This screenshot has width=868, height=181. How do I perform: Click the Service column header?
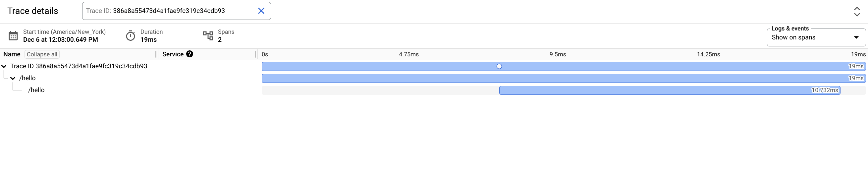173,54
